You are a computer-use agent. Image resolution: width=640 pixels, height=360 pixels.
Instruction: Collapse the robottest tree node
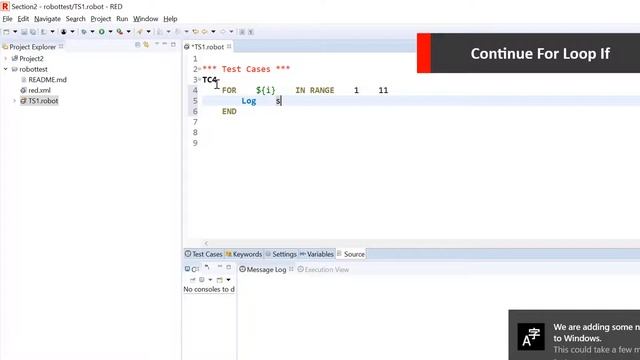[6, 69]
